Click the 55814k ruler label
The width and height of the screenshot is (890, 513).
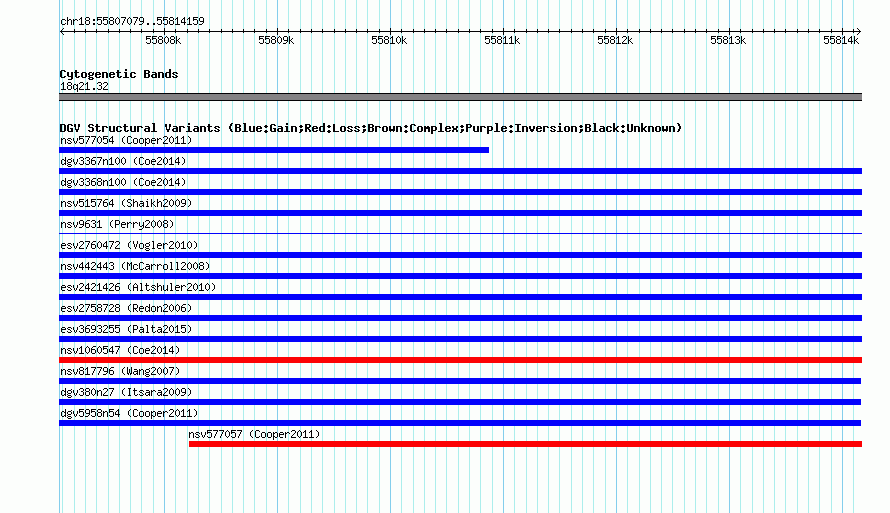pyautogui.click(x=841, y=41)
